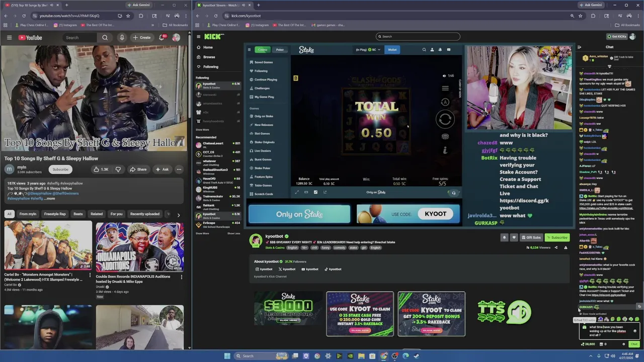Report stream with warning triangle icon

pos(566,247)
